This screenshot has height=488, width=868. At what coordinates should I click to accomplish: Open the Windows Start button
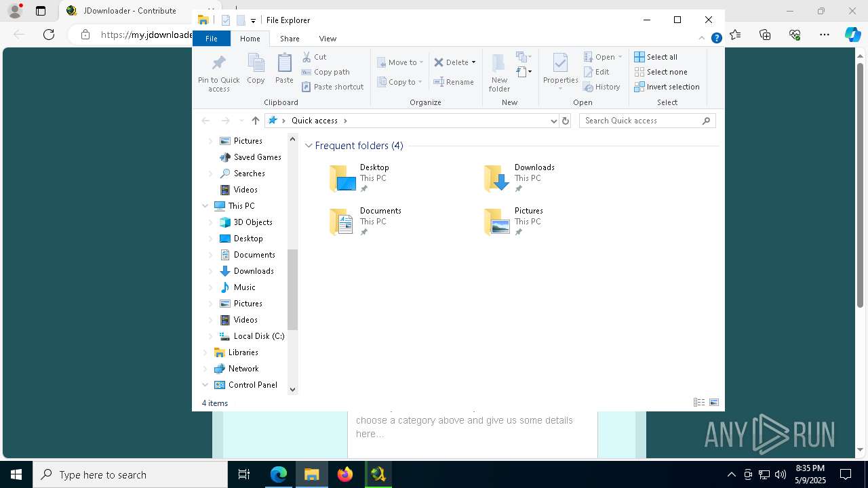click(x=16, y=474)
